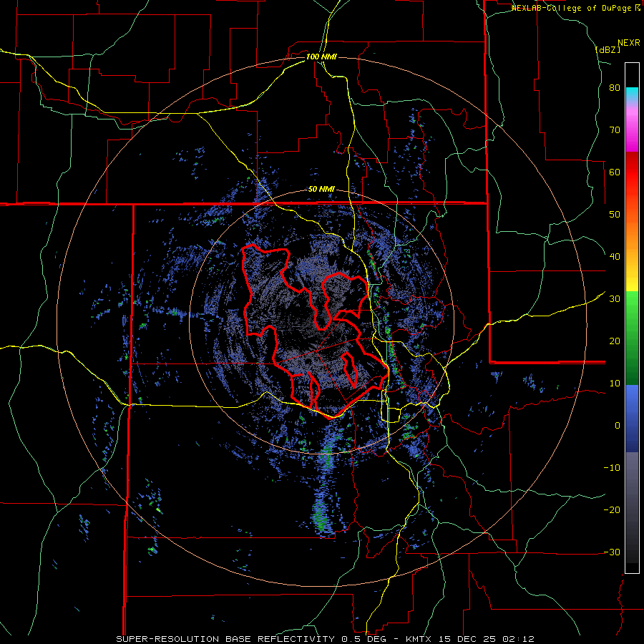This screenshot has height=644, width=644.
Task: Click the 30 value on the dBZ scale
Action: point(615,298)
